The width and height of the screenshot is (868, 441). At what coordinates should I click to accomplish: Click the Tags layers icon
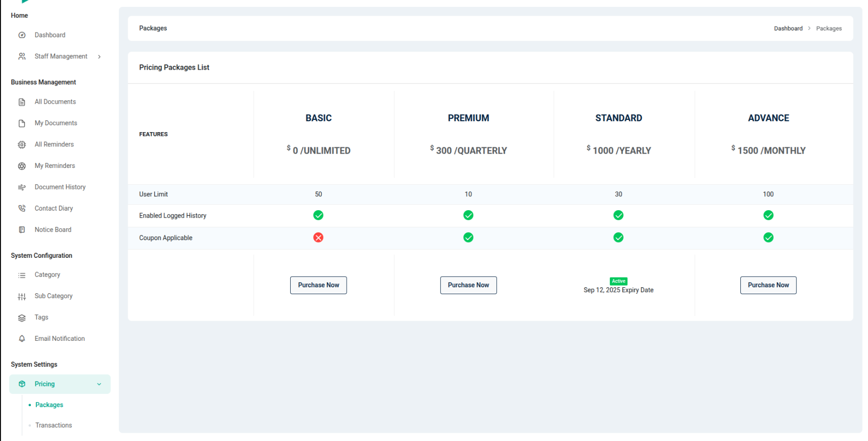22,318
